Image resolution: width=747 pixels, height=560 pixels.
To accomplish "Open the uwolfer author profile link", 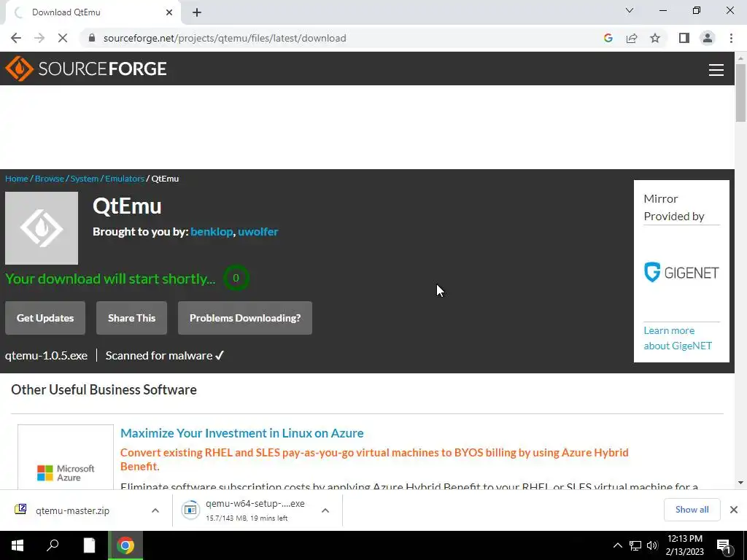I will tap(258, 231).
